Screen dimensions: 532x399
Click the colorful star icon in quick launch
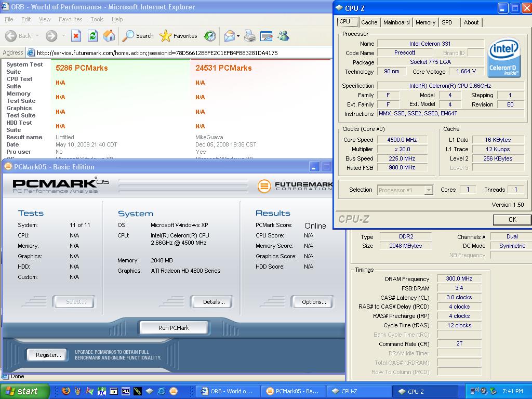pyautogui.click(x=89, y=391)
